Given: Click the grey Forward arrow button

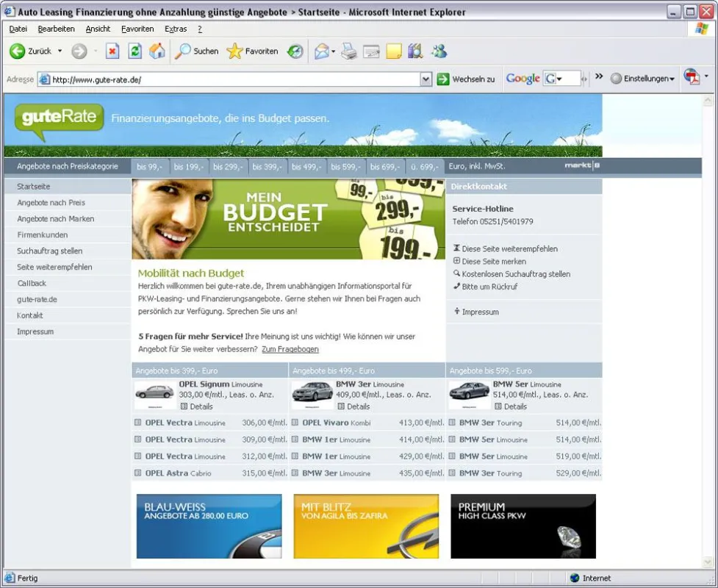Looking at the screenshot, I should pos(79,51).
